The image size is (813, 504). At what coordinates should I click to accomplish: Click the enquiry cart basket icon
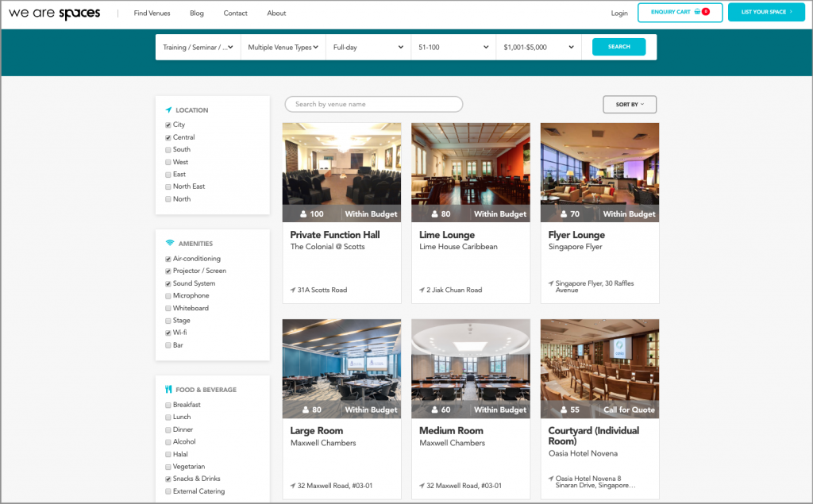click(x=697, y=11)
